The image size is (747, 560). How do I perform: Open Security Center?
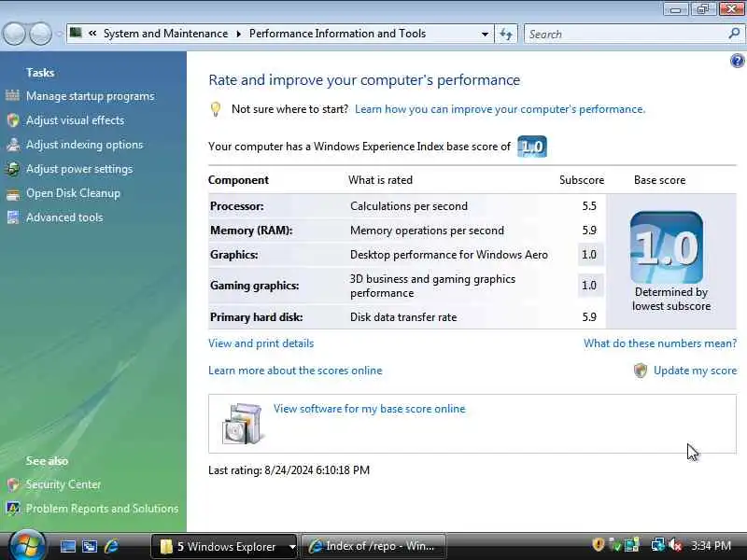pos(63,484)
